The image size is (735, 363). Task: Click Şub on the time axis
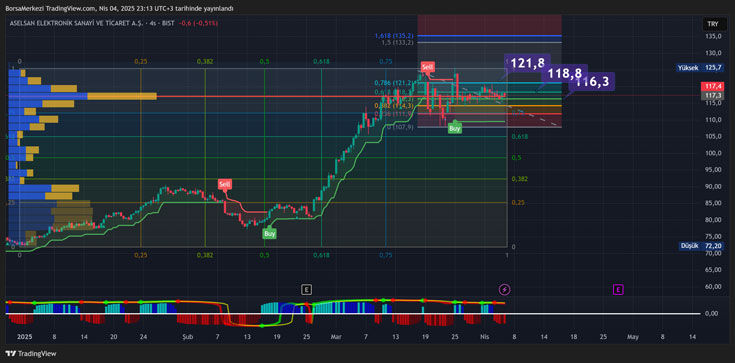(x=187, y=337)
